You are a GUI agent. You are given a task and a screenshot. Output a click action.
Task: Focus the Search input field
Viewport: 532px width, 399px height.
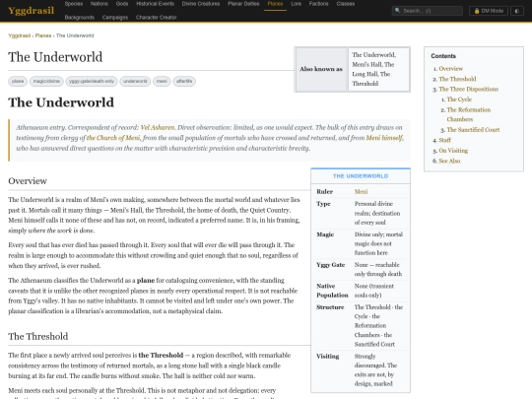pyautogui.click(x=428, y=11)
